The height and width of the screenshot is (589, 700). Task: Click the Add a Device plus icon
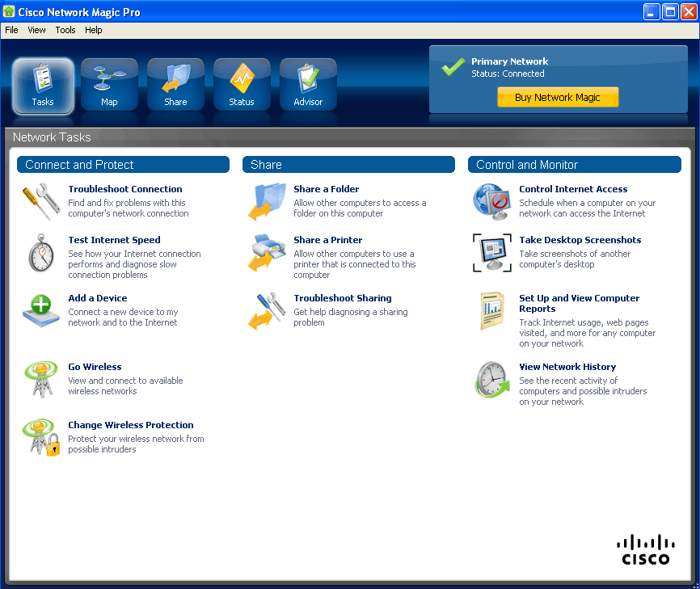pos(41,310)
